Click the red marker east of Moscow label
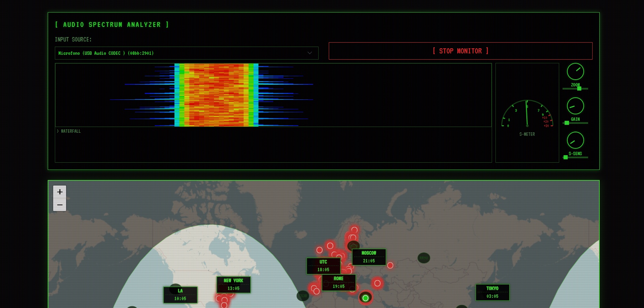 [x=390, y=265]
